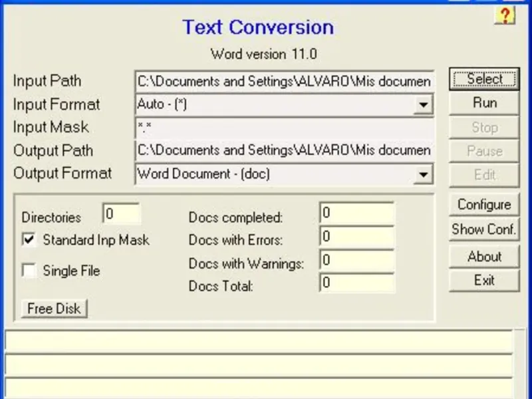The height and width of the screenshot is (399, 532).
Task: Click the Stop button
Action: click(484, 128)
